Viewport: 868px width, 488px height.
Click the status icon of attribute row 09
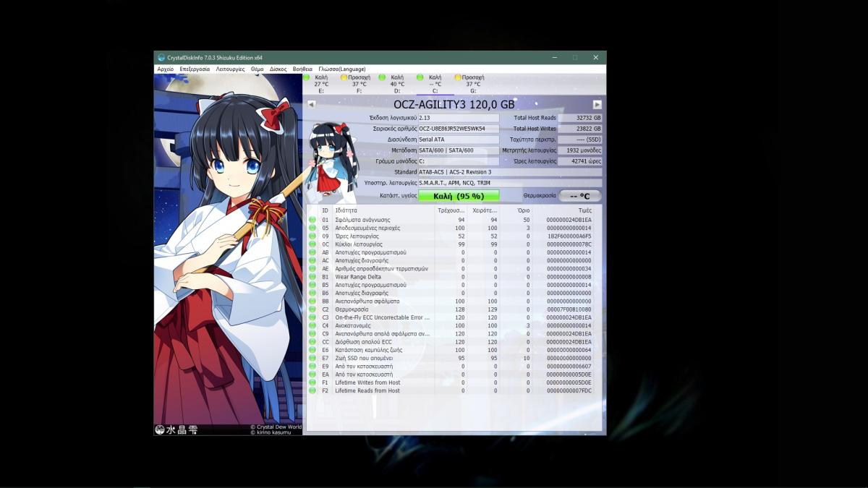312,236
